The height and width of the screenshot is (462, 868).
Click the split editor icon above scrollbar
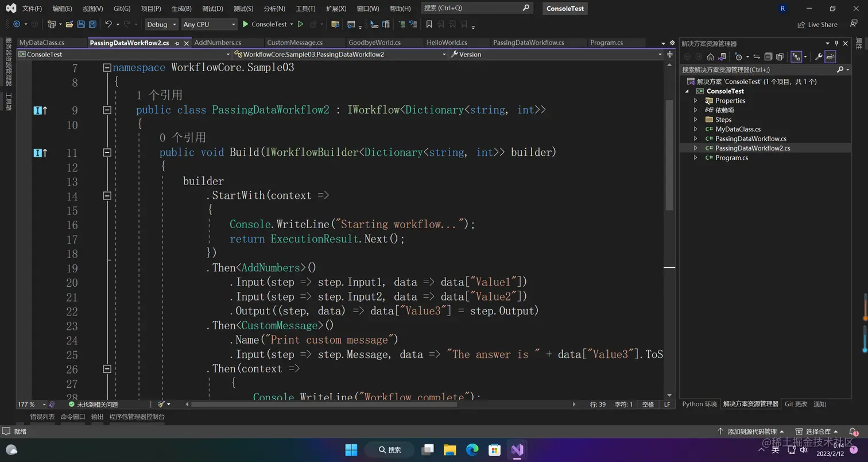tap(670, 54)
